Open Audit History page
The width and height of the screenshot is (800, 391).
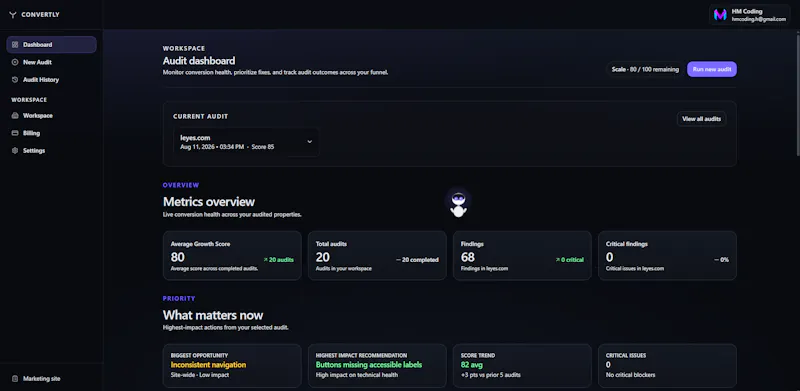coord(52,80)
